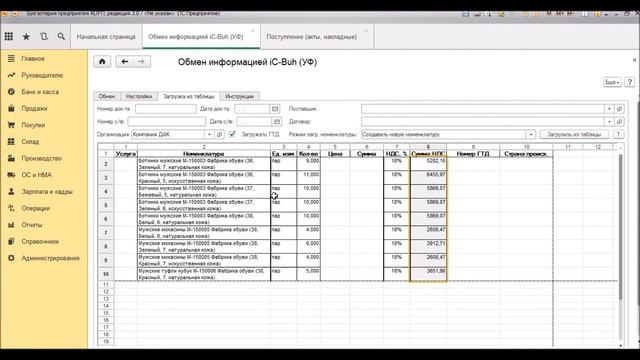Go back with left arrow button

click(125, 62)
